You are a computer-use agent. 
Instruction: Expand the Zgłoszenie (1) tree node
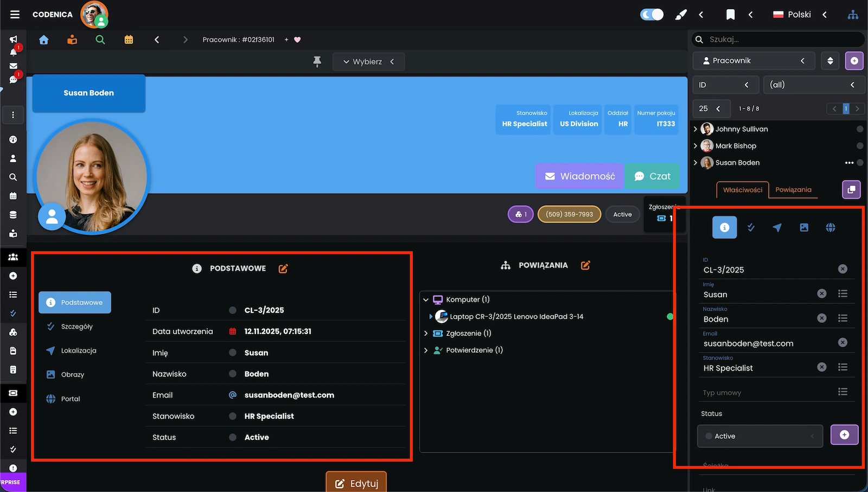426,334
